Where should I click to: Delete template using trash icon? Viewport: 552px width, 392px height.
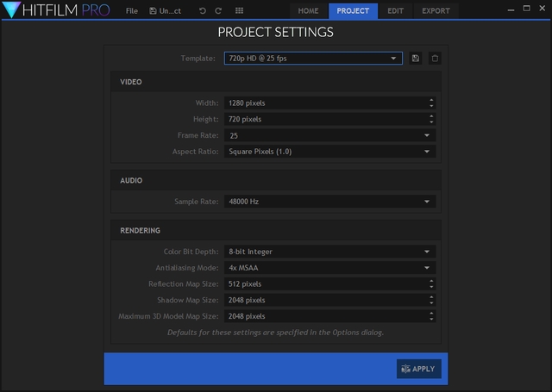click(435, 59)
